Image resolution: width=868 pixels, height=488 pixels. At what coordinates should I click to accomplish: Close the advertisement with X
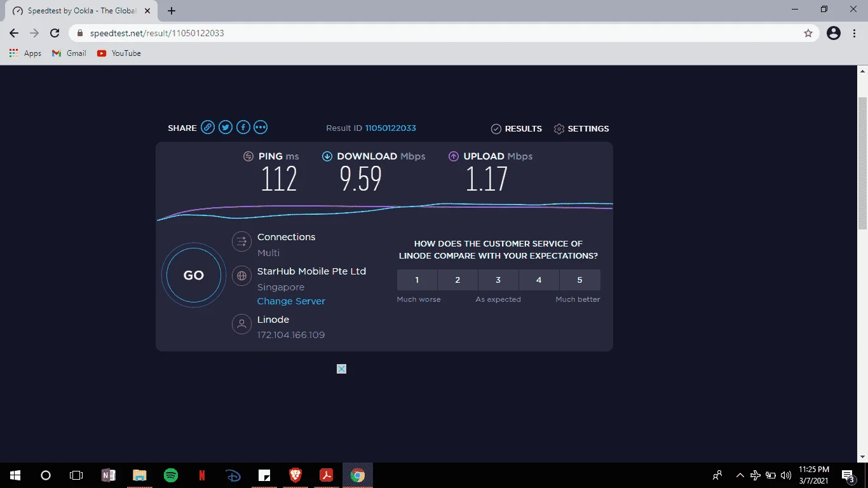pyautogui.click(x=341, y=369)
